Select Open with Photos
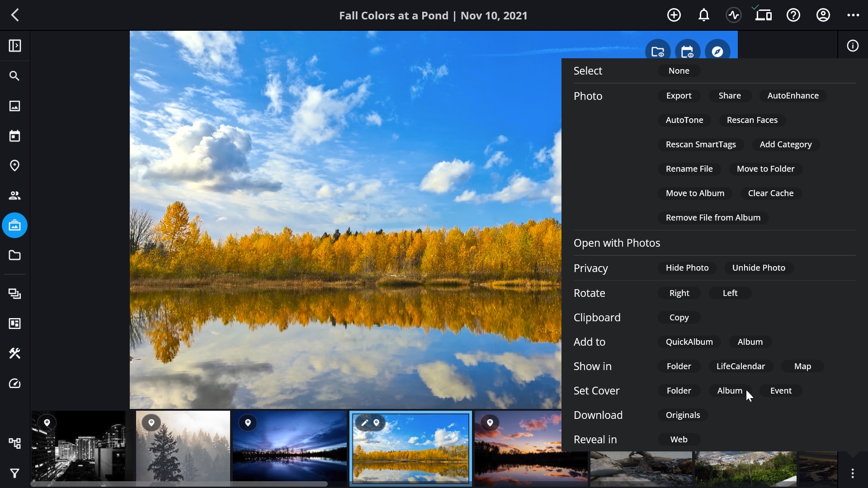This screenshot has height=488, width=868. (617, 243)
